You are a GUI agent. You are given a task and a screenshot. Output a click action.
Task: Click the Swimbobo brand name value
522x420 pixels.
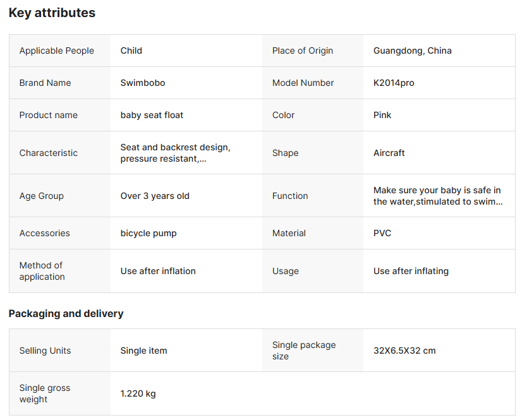[143, 83]
